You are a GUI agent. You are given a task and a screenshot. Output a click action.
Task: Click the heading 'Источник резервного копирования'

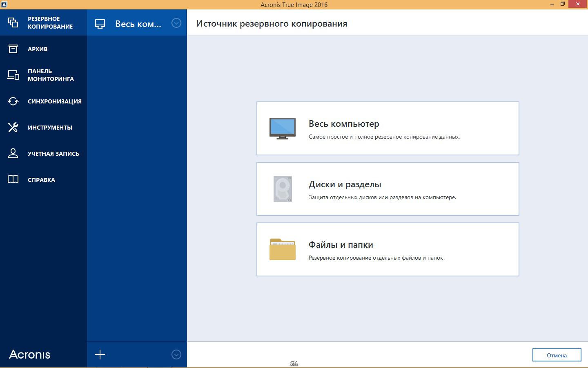coord(272,23)
